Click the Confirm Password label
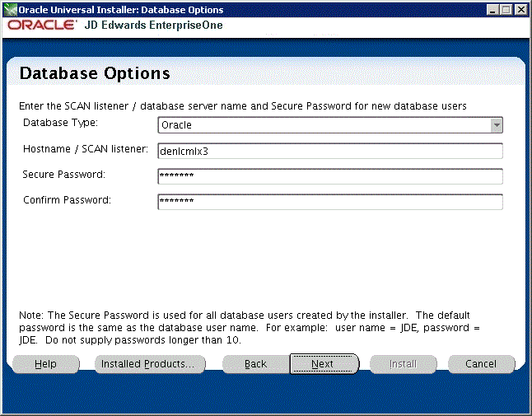532x416 pixels. coord(67,200)
